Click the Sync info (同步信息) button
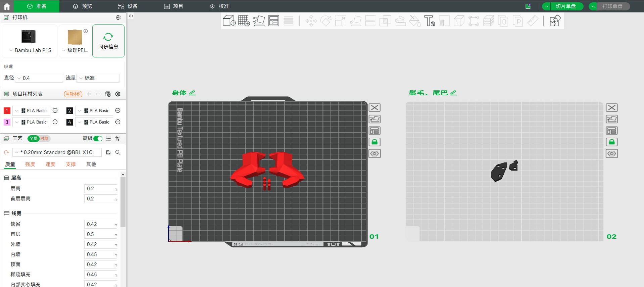 pyautogui.click(x=108, y=41)
